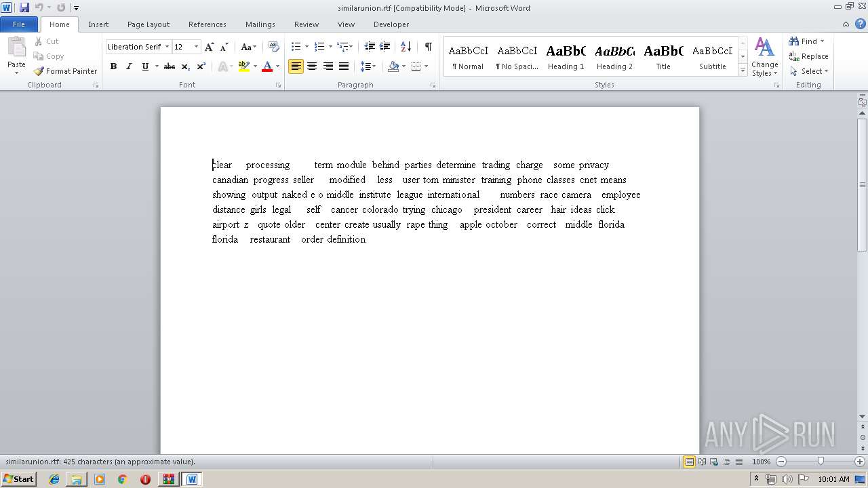Click the Windows Start button

pos(19,479)
